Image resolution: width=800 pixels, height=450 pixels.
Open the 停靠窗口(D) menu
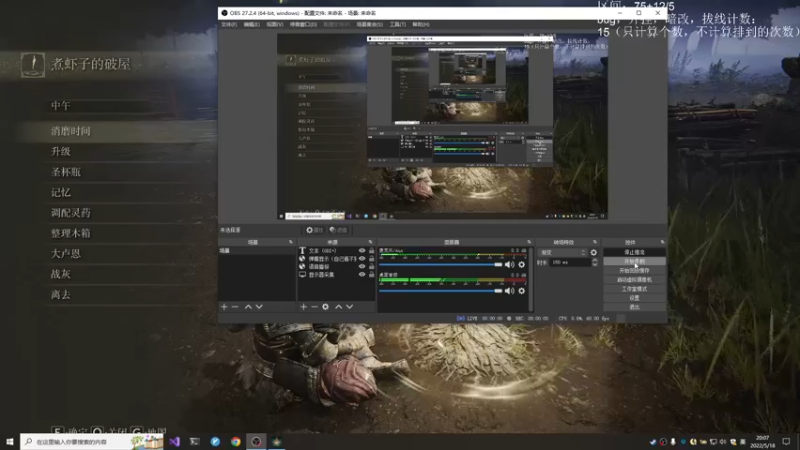(303, 24)
